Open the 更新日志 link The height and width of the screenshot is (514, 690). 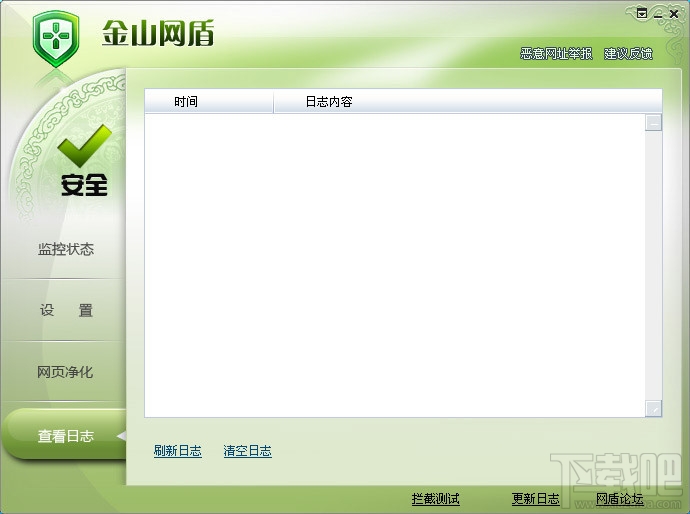[x=536, y=499]
